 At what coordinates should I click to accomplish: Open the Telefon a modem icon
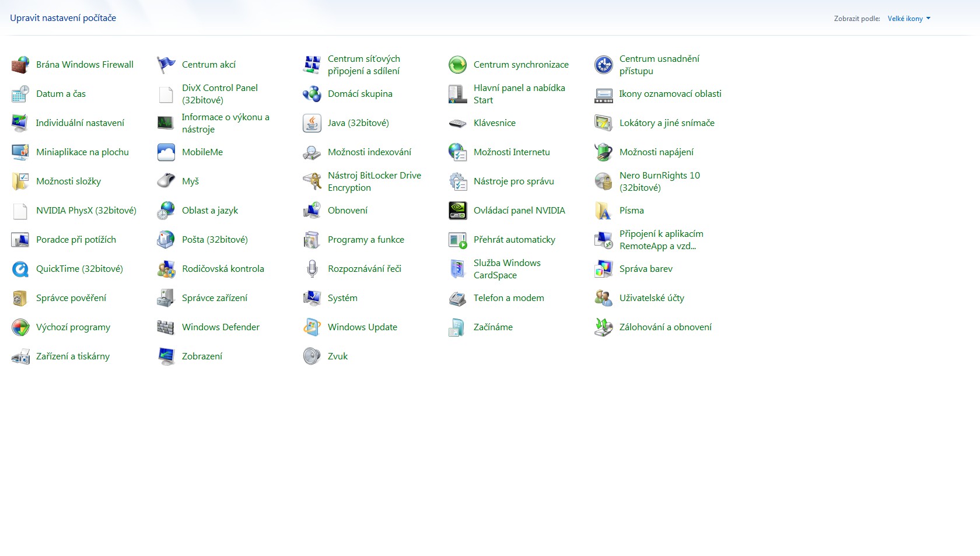458,298
